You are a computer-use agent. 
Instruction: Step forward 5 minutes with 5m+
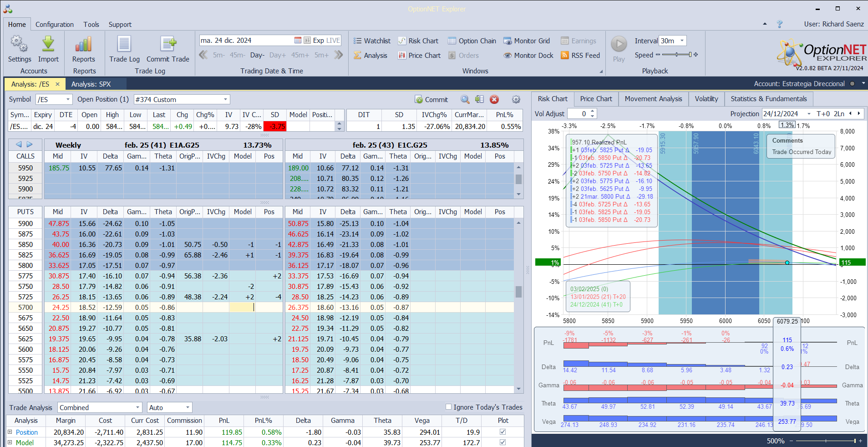click(x=321, y=55)
